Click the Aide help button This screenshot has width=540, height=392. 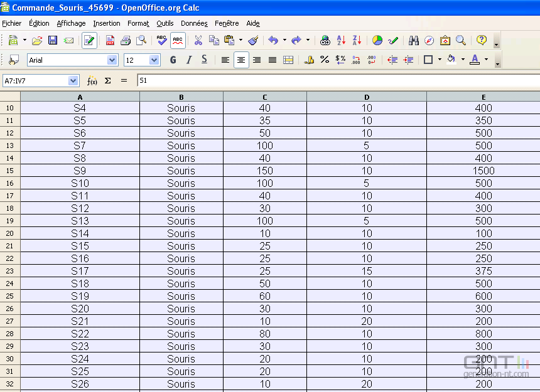point(252,23)
